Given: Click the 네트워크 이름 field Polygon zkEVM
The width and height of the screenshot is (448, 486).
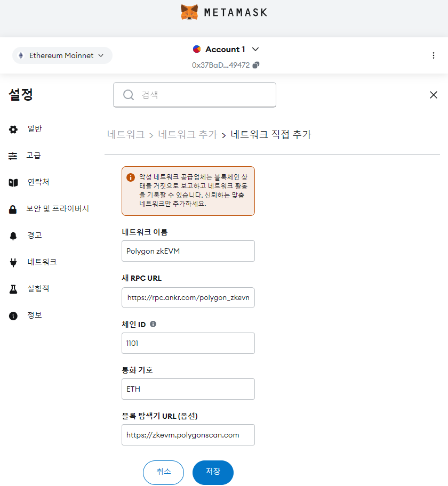Looking at the screenshot, I should 188,251.
